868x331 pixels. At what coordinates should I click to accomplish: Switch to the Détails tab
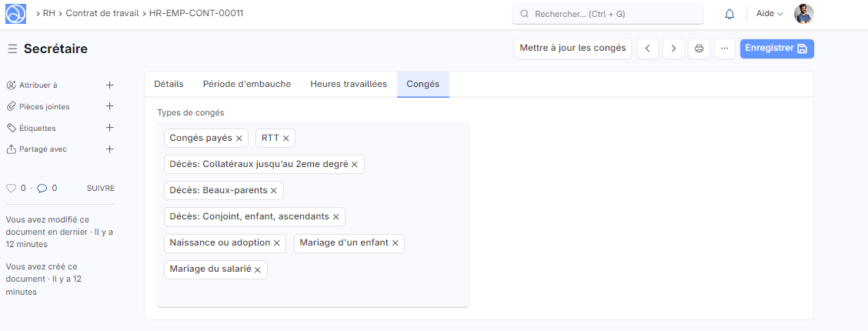[x=169, y=84]
